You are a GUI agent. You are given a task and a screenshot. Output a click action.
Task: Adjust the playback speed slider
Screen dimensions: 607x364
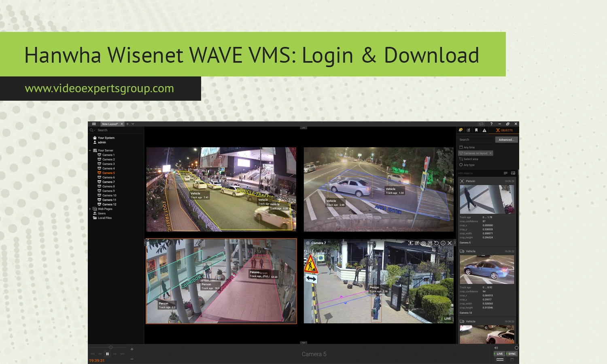111,347
